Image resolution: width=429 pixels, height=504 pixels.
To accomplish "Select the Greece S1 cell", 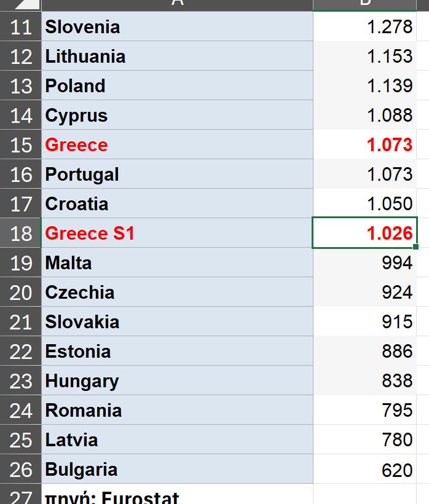I will coord(177,234).
